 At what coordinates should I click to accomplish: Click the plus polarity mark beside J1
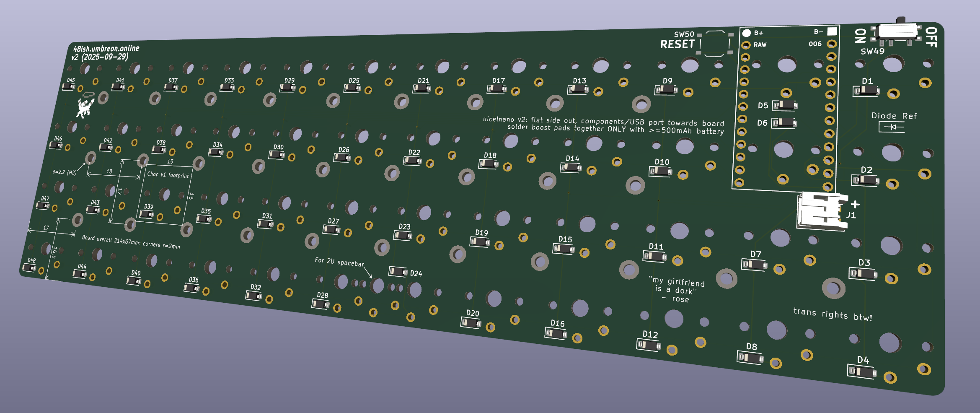(855, 204)
